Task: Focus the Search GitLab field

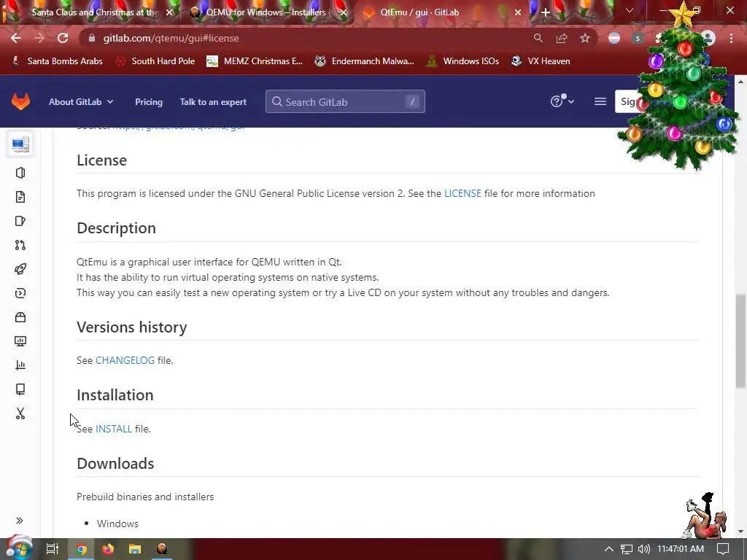Action: click(x=345, y=101)
